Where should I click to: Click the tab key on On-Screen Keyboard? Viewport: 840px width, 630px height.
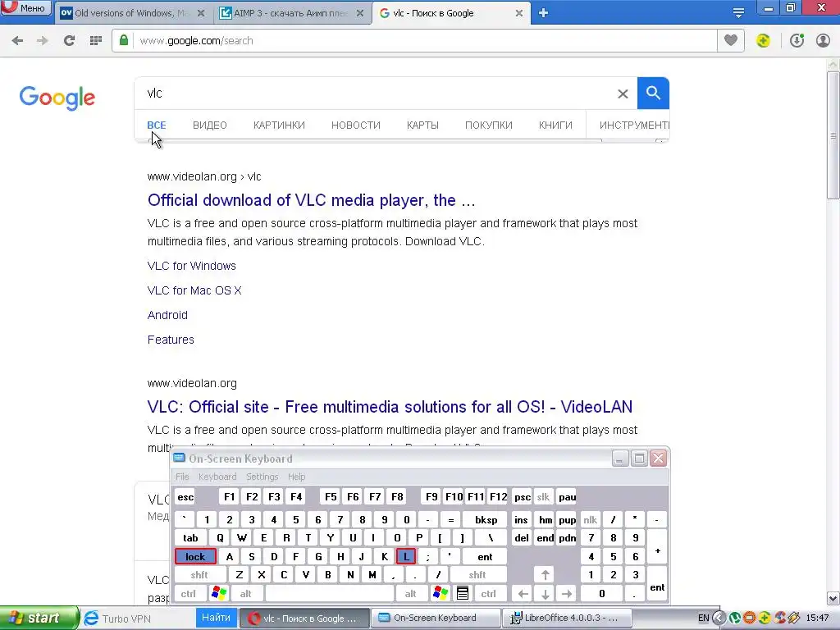click(190, 538)
